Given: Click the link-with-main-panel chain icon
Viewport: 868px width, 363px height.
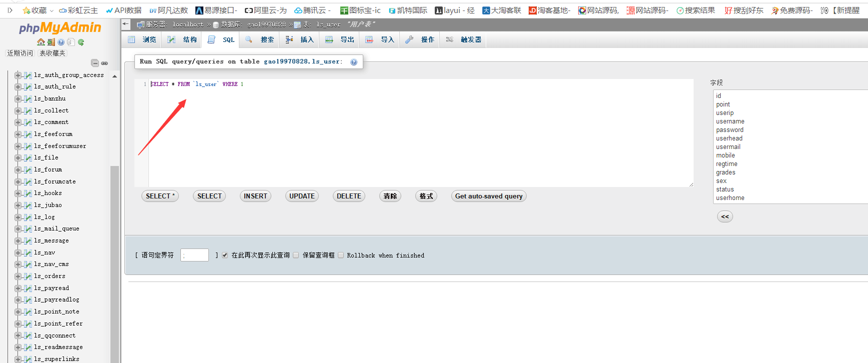Looking at the screenshot, I should [104, 63].
